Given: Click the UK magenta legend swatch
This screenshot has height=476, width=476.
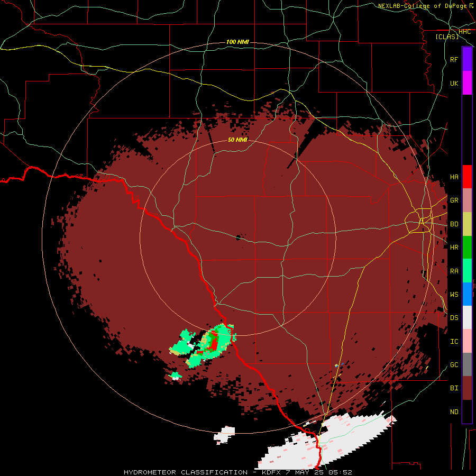Looking at the screenshot, I should pos(467,83).
